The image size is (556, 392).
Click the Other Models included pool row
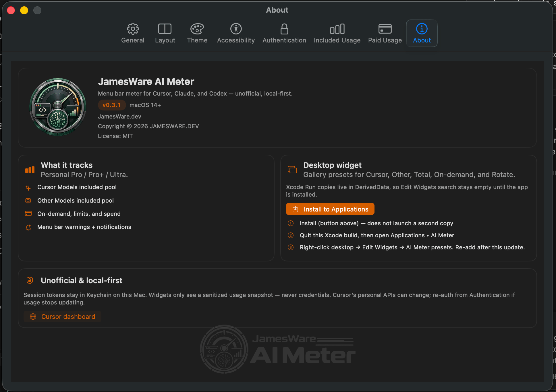[x=69, y=201]
